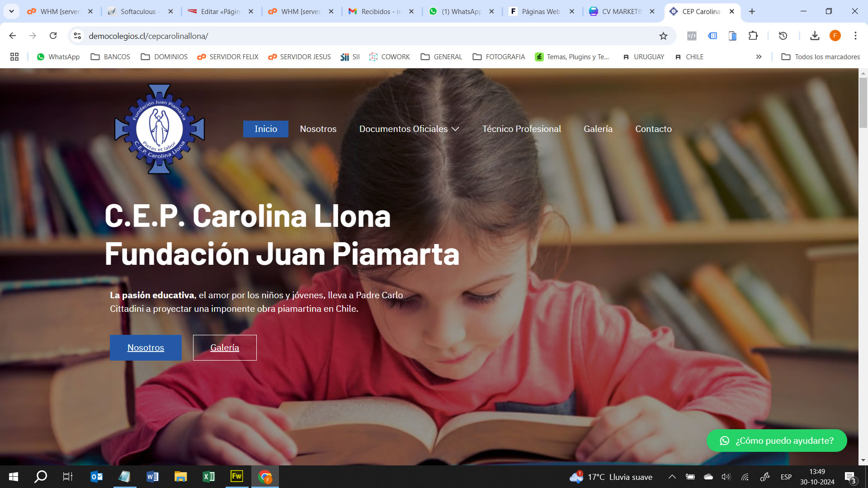Image resolution: width=868 pixels, height=488 pixels.
Task: Open the WhatsApp ¿Cómo puedo ayudarte? chat button
Action: (776, 441)
